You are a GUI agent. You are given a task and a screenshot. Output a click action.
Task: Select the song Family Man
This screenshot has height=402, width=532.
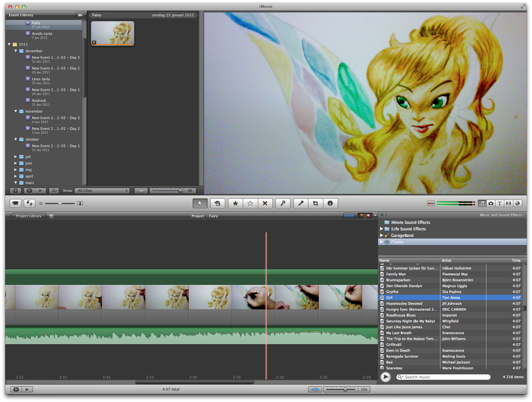click(x=396, y=274)
